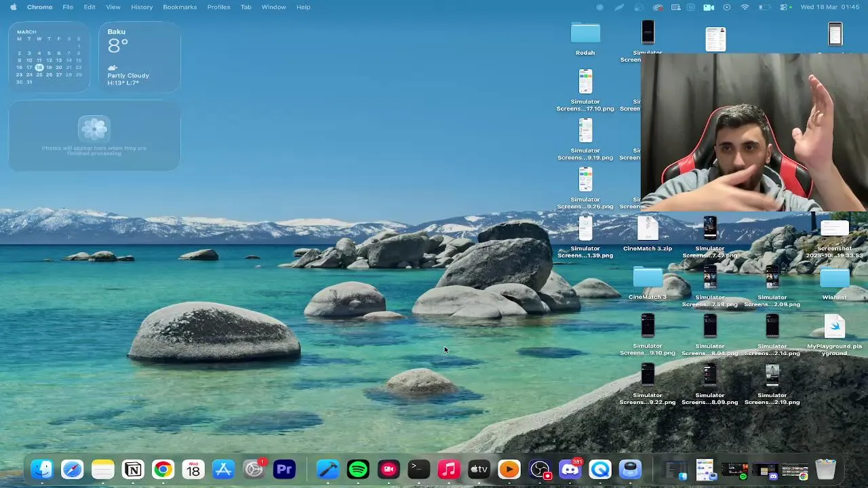Open the orange play-button media app
Screen dimensions: 868x488
point(509,469)
